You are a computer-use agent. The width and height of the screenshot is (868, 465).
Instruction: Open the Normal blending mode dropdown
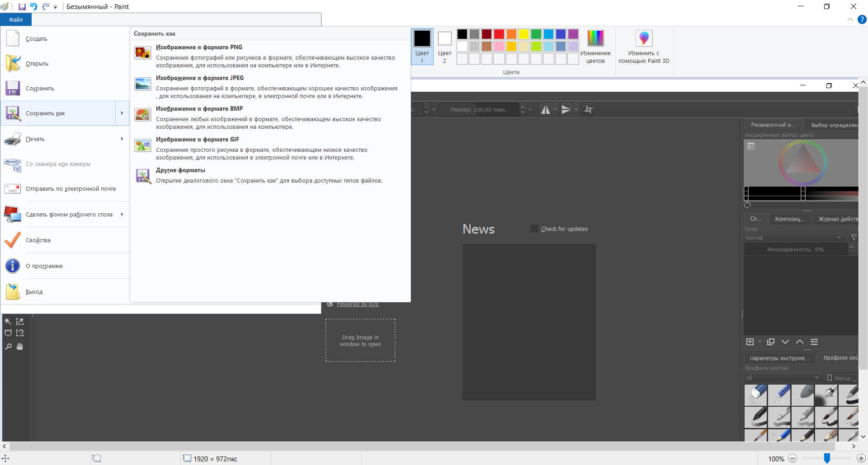pyautogui.click(x=794, y=238)
